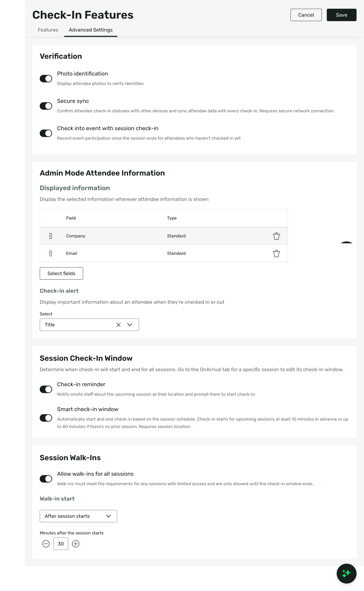Turn off Smart check-in window

(x=46, y=418)
